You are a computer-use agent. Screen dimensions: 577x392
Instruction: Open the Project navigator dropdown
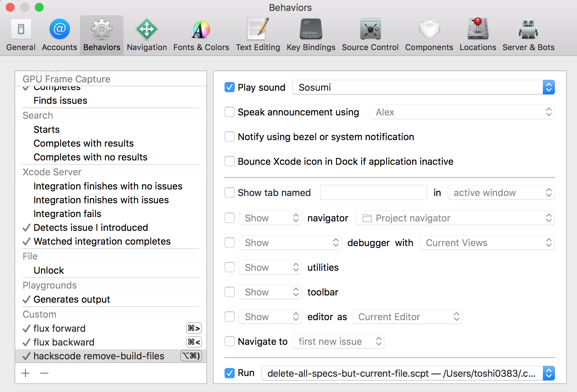point(455,218)
